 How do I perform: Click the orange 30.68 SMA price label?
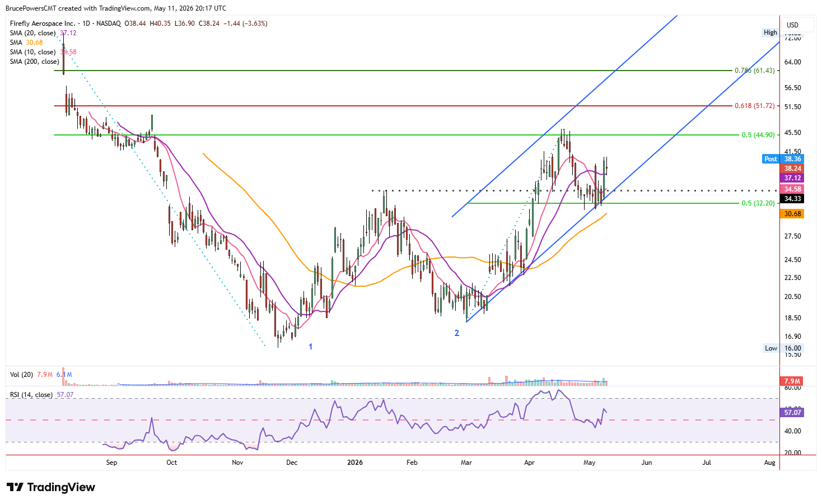coord(792,214)
